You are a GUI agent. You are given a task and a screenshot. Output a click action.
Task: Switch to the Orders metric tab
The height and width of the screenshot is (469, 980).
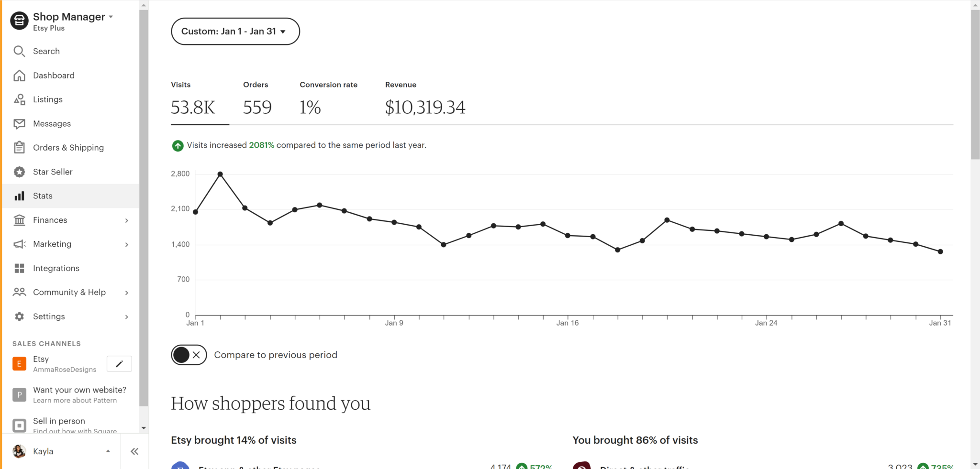(x=257, y=100)
